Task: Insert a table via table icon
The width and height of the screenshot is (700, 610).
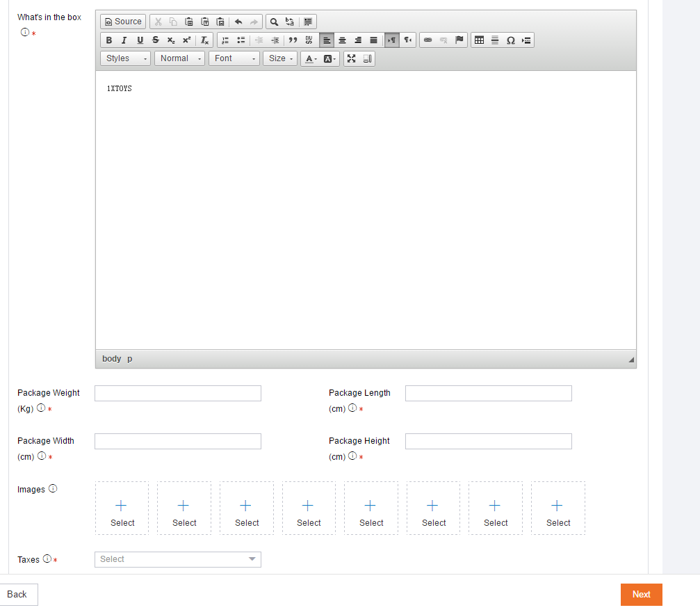Action: [x=480, y=40]
